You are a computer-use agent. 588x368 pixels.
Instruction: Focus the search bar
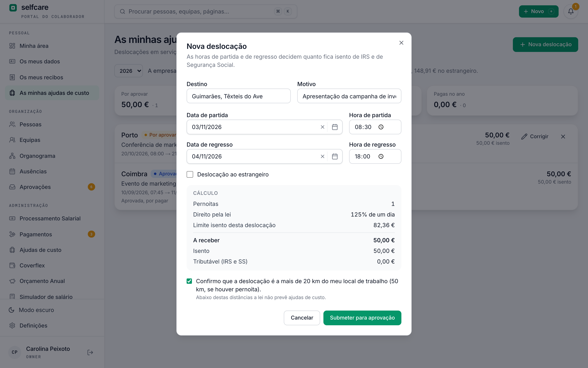click(206, 11)
